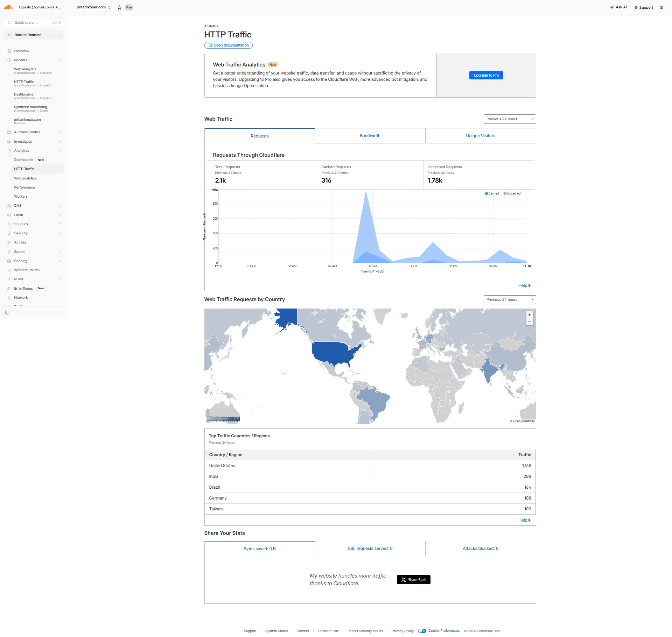This screenshot has height=637, width=672.
Task: Switch to the Requests tab
Action: pyautogui.click(x=260, y=136)
